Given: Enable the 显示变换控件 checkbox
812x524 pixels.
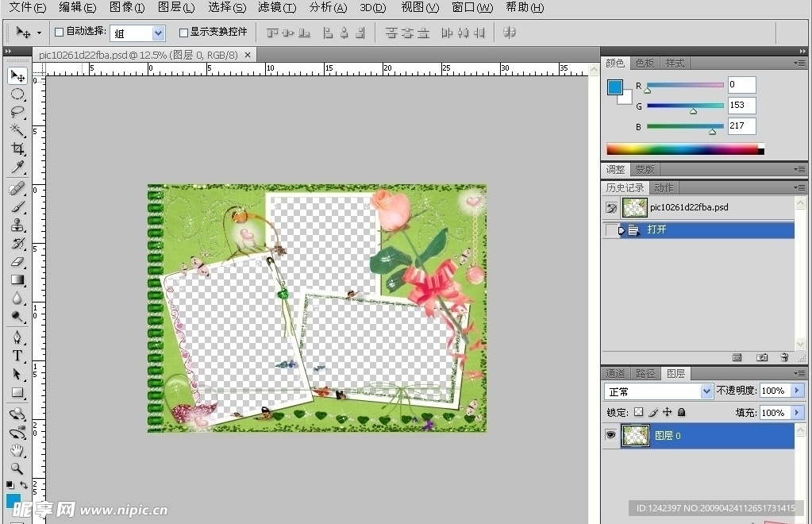Looking at the screenshot, I should point(183,33).
